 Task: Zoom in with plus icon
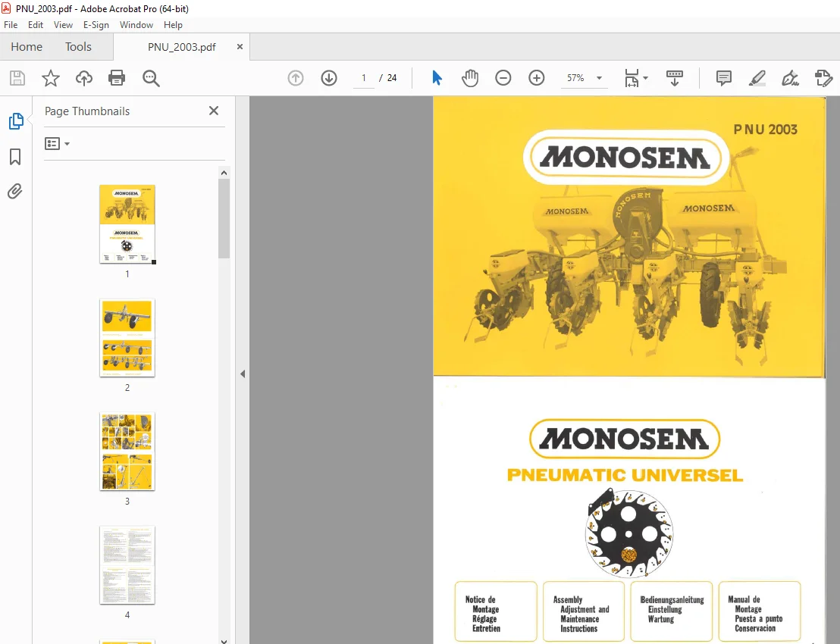tap(536, 78)
